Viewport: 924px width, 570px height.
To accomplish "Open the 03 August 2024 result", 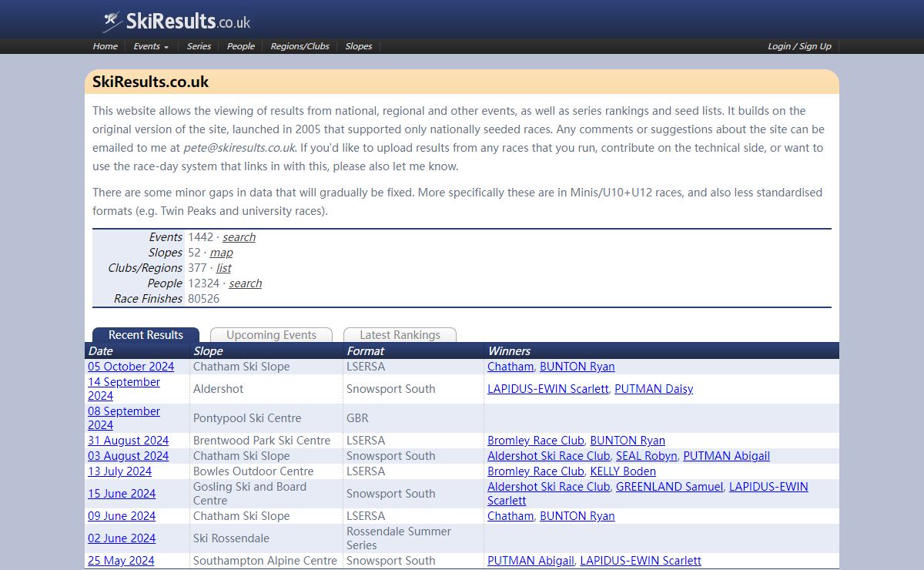I will pyautogui.click(x=128, y=456).
